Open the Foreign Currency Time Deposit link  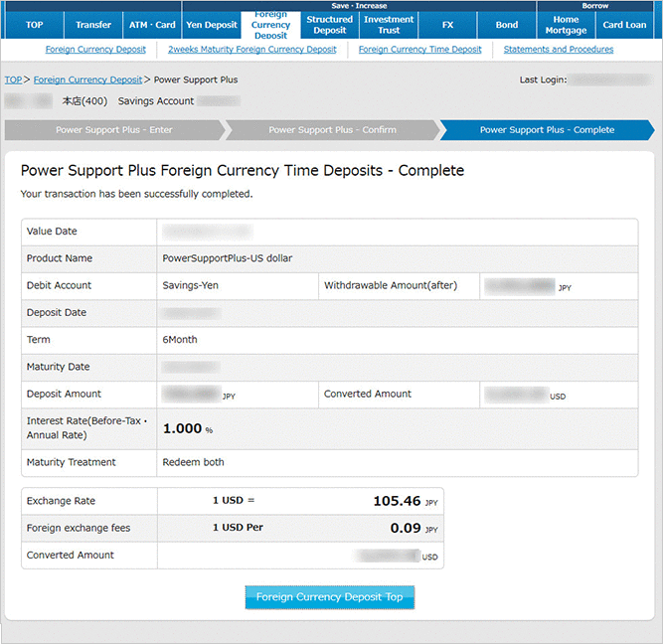[x=419, y=50]
